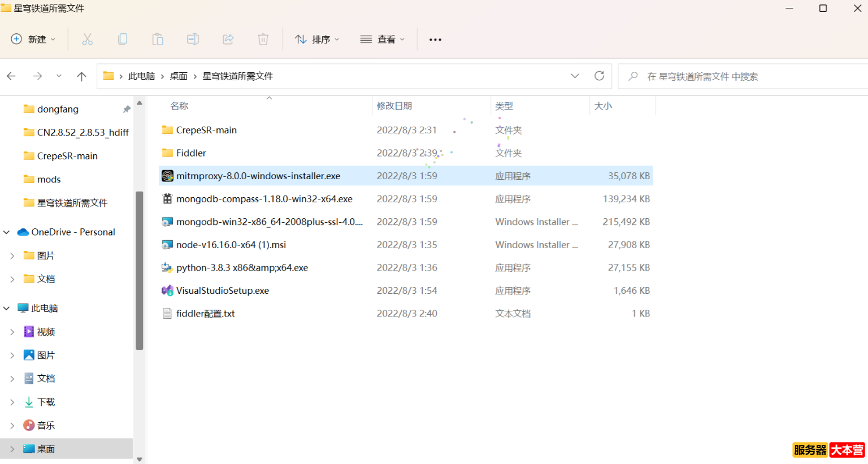Open recent locations dropdown arrow
This screenshot has width=868, height=464.
(x=59, y=76)
